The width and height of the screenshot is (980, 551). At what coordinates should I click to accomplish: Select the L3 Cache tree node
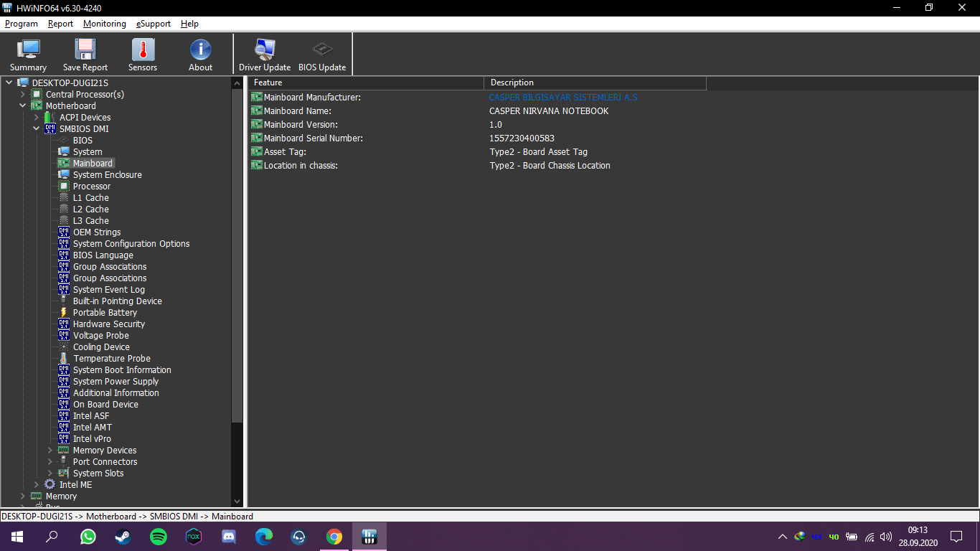click(x=91, y=221)
